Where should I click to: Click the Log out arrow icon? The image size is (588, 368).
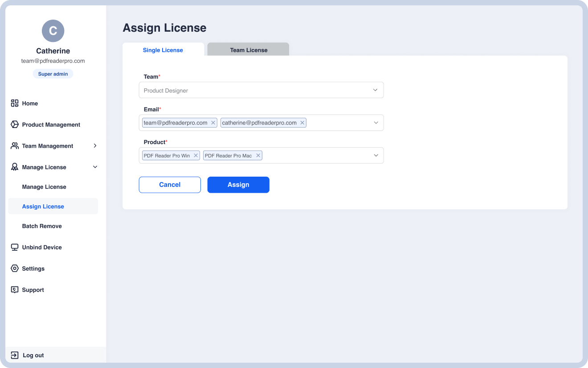pos(15,356)
